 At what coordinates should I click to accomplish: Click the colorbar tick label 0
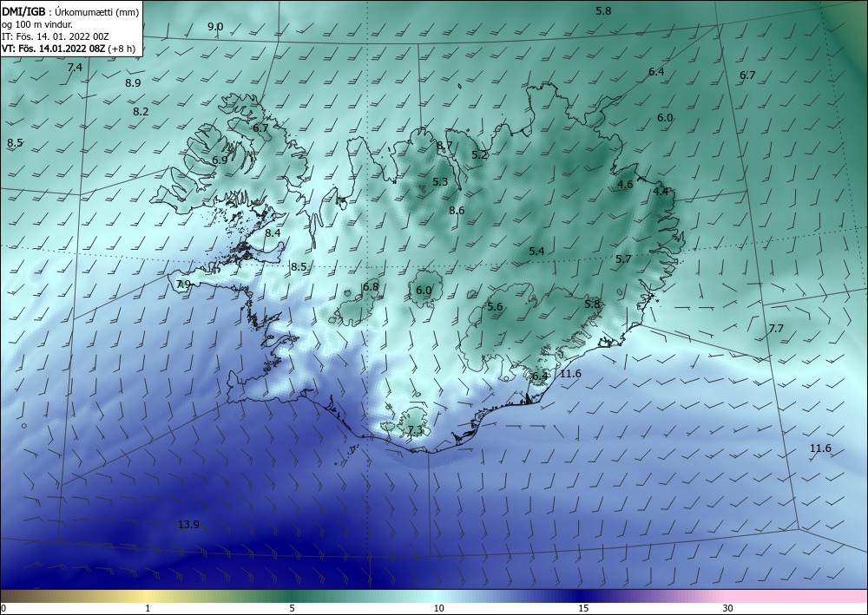3,609
